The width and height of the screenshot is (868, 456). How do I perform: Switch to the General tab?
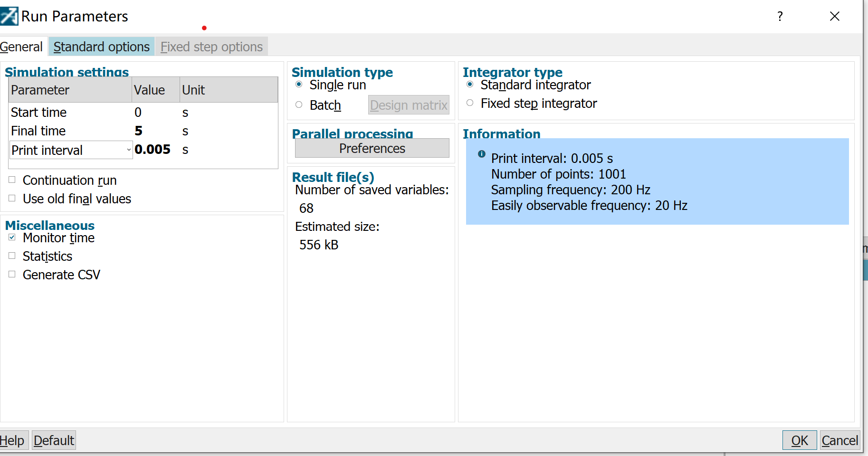click(21, 47)
